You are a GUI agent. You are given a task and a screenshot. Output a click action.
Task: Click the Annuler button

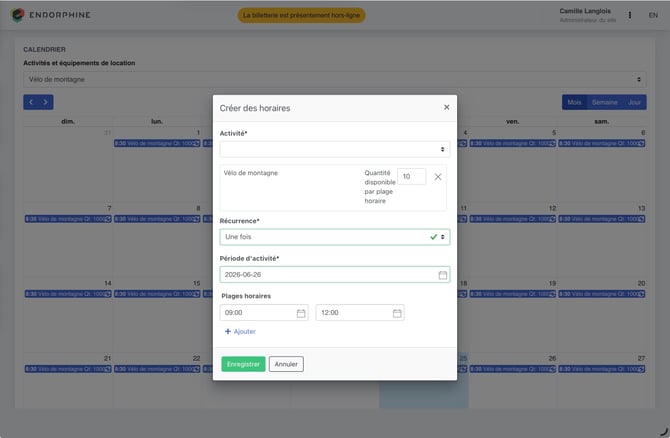click(286, 364)
